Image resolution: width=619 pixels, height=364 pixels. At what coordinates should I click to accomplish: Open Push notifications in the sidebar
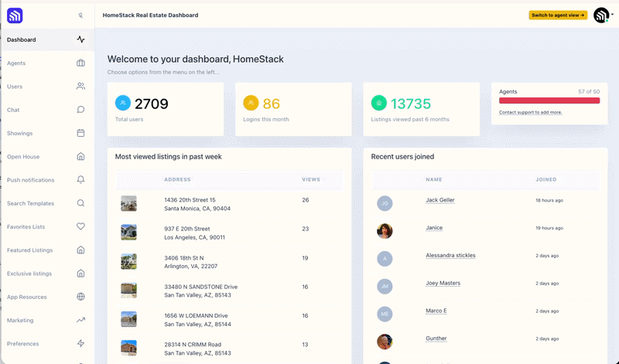48,180
